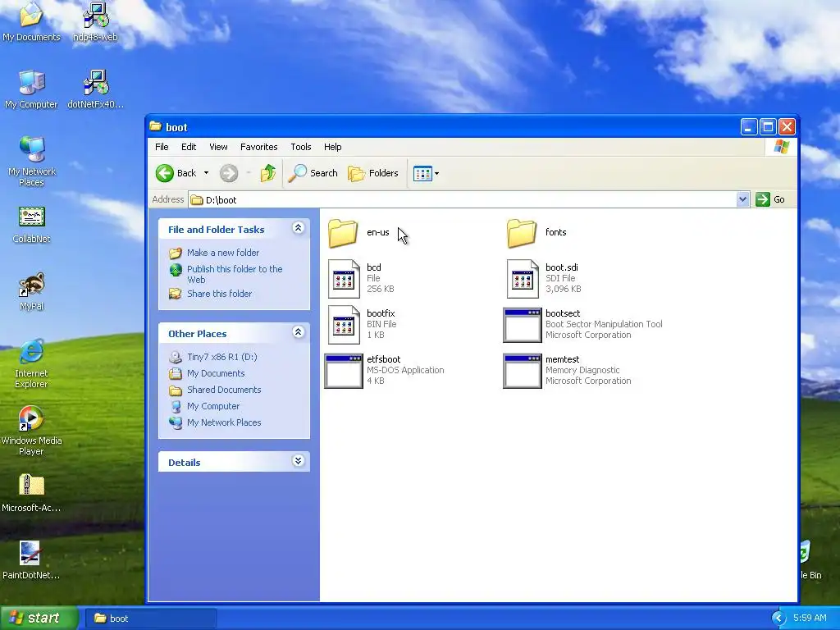Viewport: 840px width, 630px height.
Task: Click the Go button arrow
Action: (x=762, y=199)
